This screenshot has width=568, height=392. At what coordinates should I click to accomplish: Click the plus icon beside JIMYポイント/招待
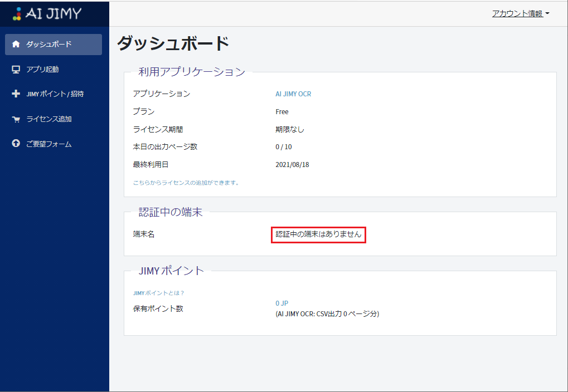16,94
